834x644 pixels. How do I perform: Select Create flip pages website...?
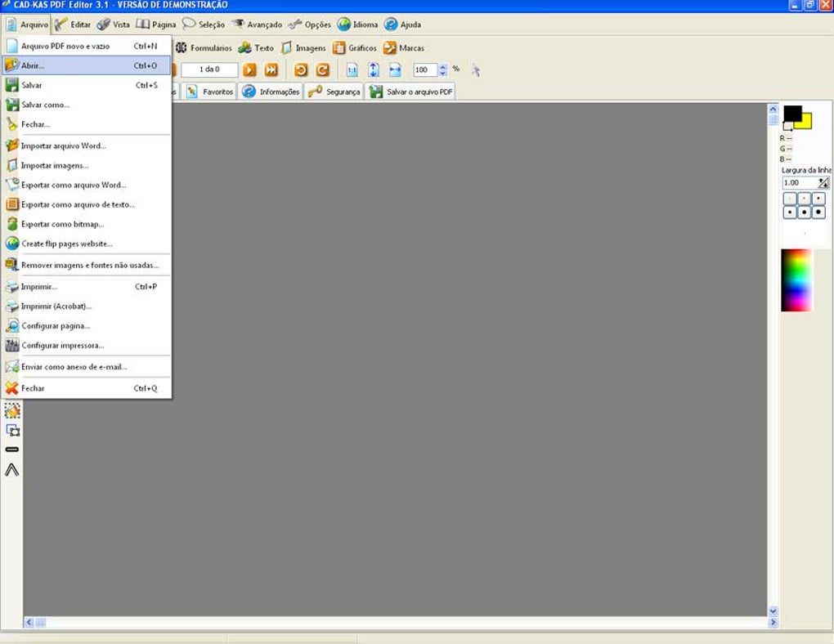pos(87,244)
